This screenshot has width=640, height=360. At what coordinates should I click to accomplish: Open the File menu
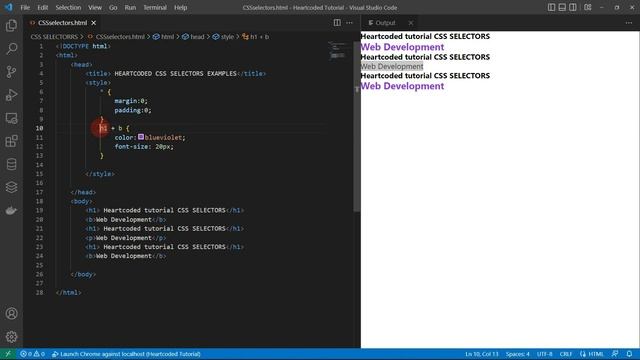(25, 7)
